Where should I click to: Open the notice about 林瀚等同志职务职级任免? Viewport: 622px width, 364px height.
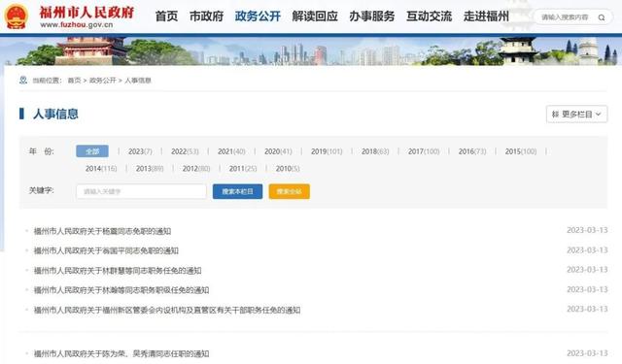[x=121, y=290]
